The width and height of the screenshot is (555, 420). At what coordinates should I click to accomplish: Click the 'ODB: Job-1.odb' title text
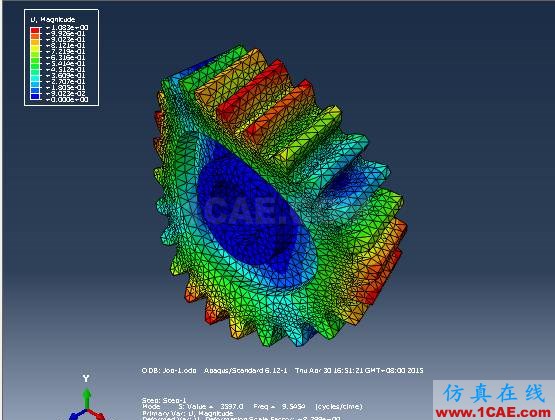tap(169, 370)
